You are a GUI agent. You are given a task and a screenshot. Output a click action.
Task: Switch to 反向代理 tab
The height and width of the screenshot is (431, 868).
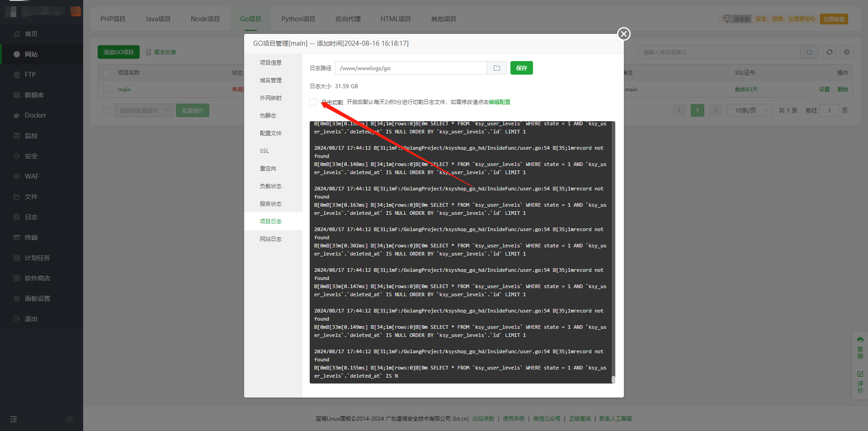click(x=348, y=19)
